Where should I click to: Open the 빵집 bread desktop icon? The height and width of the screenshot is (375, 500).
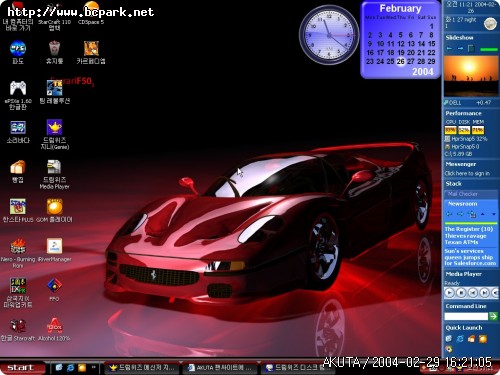18,171
